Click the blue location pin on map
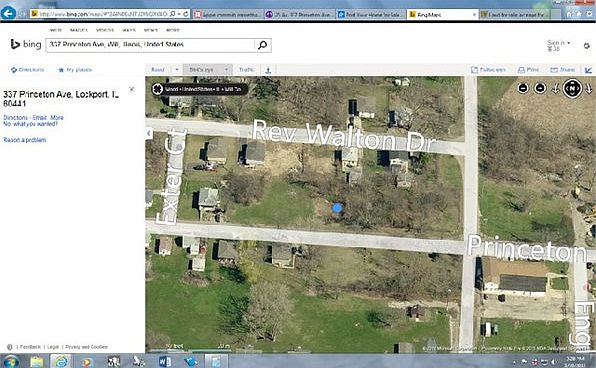This screenshot has height=368, width=596. coord(338,208)
